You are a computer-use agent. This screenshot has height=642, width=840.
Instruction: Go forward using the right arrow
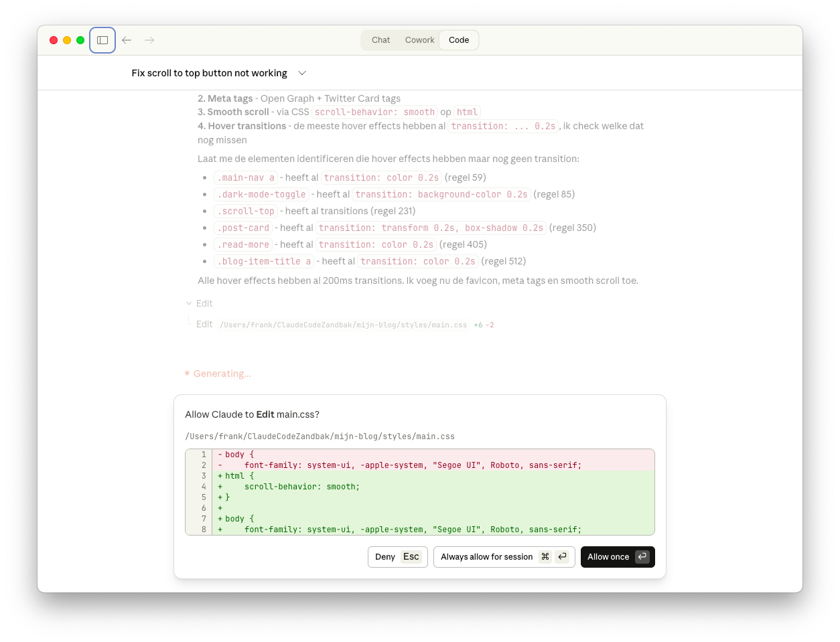(149, 40)
